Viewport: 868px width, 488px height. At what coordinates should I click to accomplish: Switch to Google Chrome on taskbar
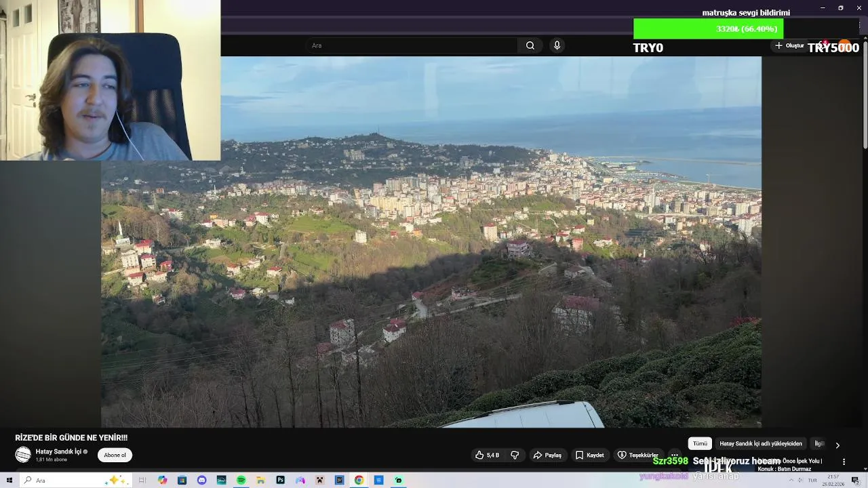359,480
